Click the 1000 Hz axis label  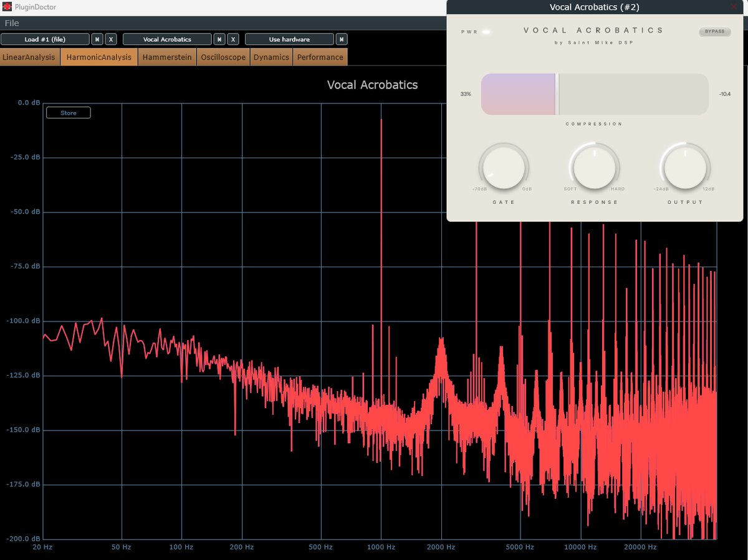381,547
